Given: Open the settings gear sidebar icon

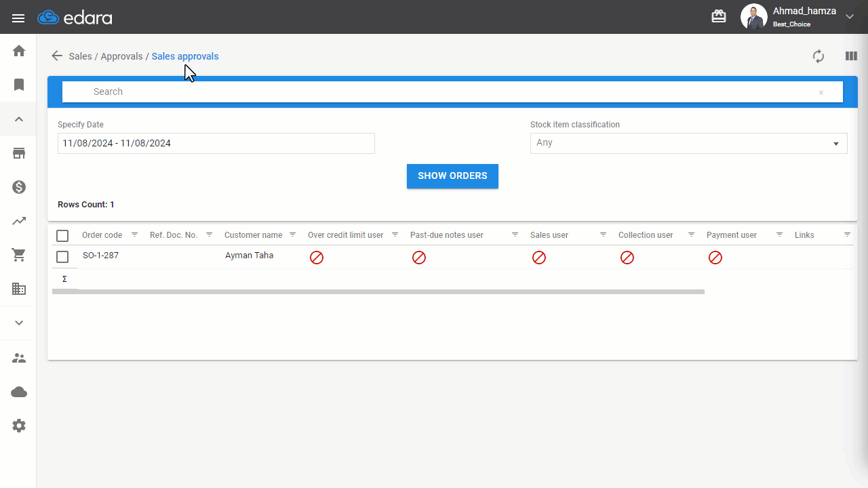Looking at the screenshot, I should (x=19, y=426).
